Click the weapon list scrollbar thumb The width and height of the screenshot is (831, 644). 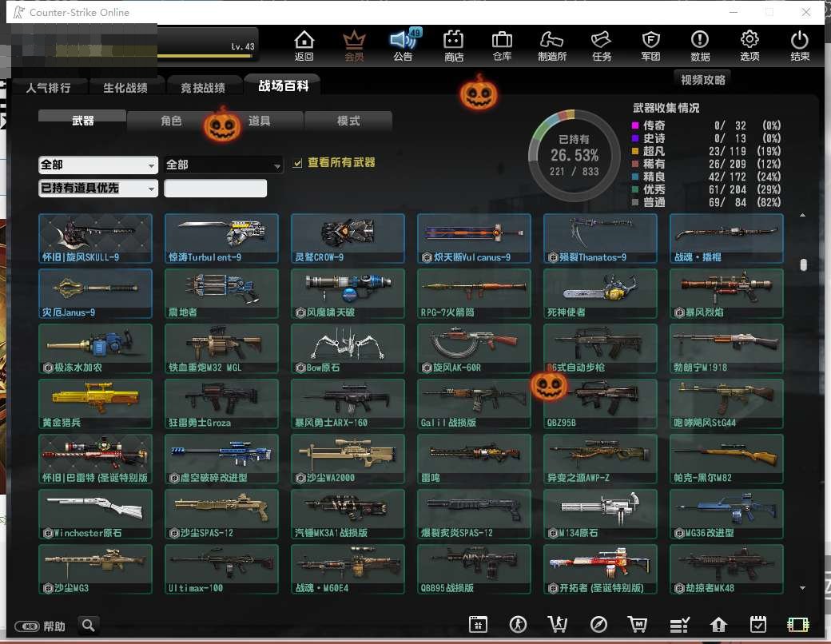[x=803, y=264]
